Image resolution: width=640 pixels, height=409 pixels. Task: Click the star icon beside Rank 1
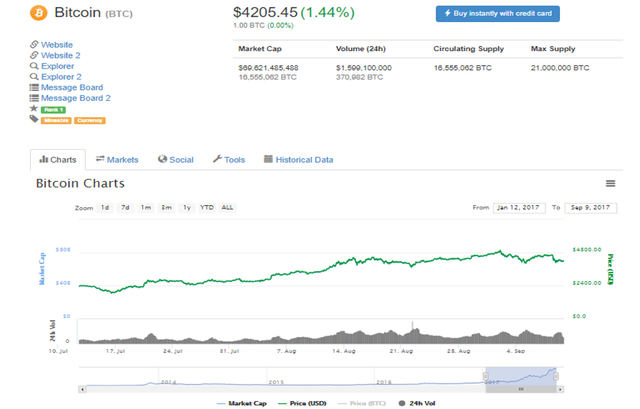tap(34, 109)
